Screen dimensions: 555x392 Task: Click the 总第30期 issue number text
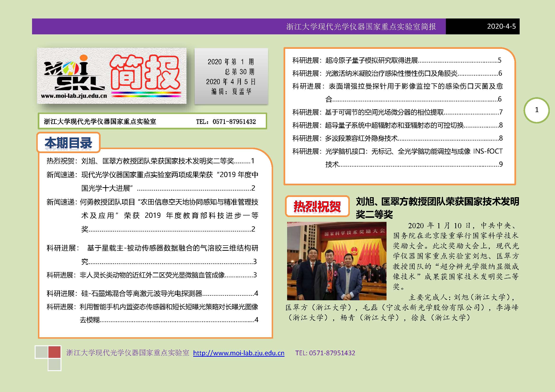point(240,72)
